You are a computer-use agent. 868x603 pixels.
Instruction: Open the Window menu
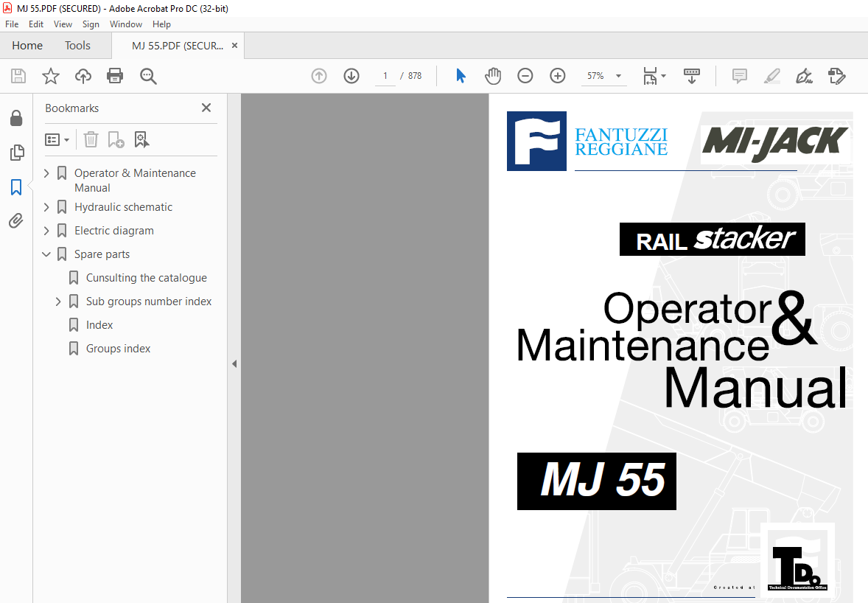tap(126, 24)
